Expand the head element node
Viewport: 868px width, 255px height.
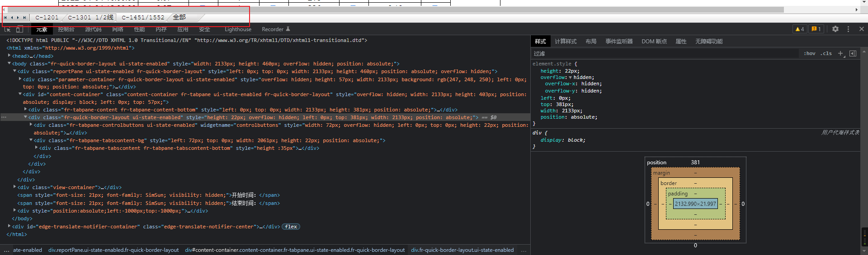9,56
